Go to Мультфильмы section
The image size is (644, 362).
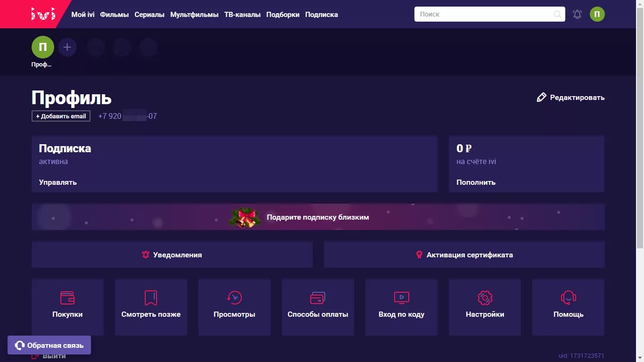point(194,15)
